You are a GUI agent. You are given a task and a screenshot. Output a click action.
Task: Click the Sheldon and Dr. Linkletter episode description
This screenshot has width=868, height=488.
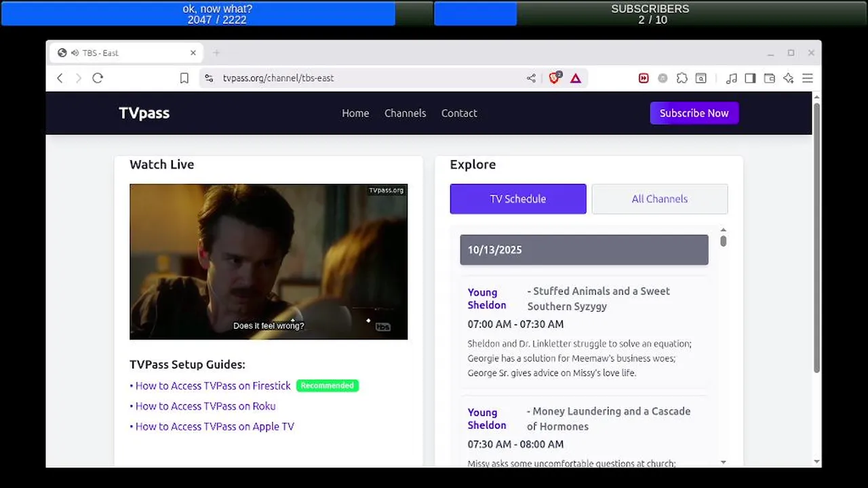580,359
